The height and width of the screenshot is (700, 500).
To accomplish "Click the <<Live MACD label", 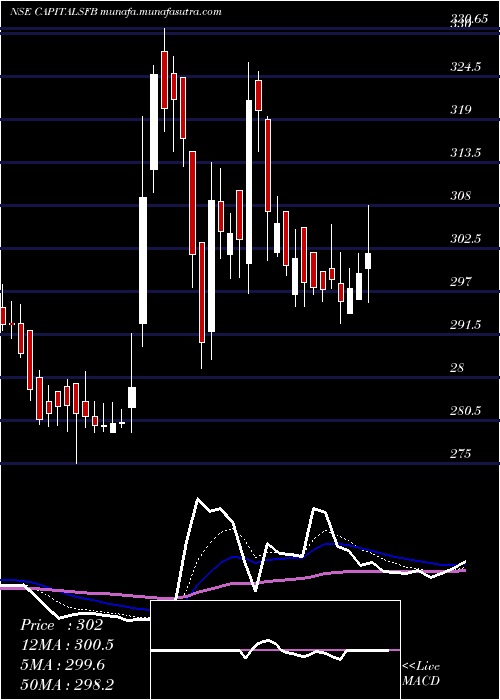I will tap(421, 674).
